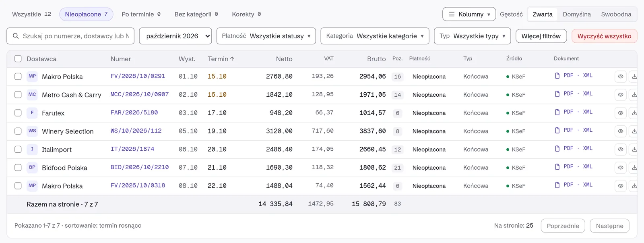Tick the select-all checkbox in table header
Image resolution: width=644 pixels, height=243 pixels.
coord(18,59)
